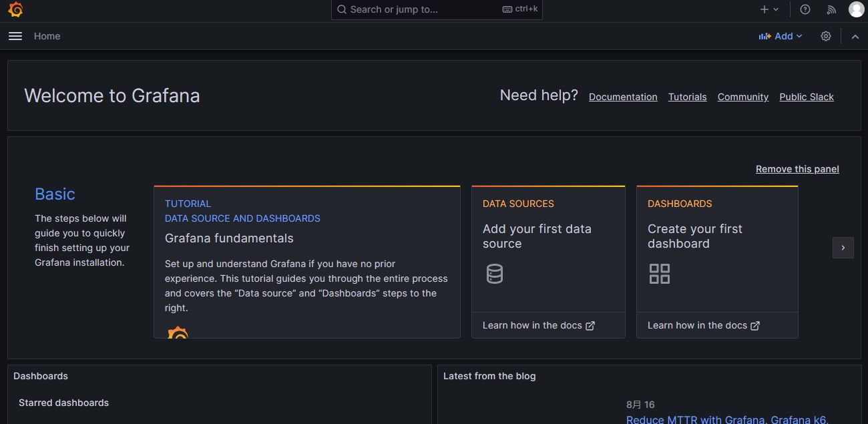The width and height of the screenshot is (868, 424).
Task: Switch to the Home breadcrumb
Action: [x=47, y=36]
